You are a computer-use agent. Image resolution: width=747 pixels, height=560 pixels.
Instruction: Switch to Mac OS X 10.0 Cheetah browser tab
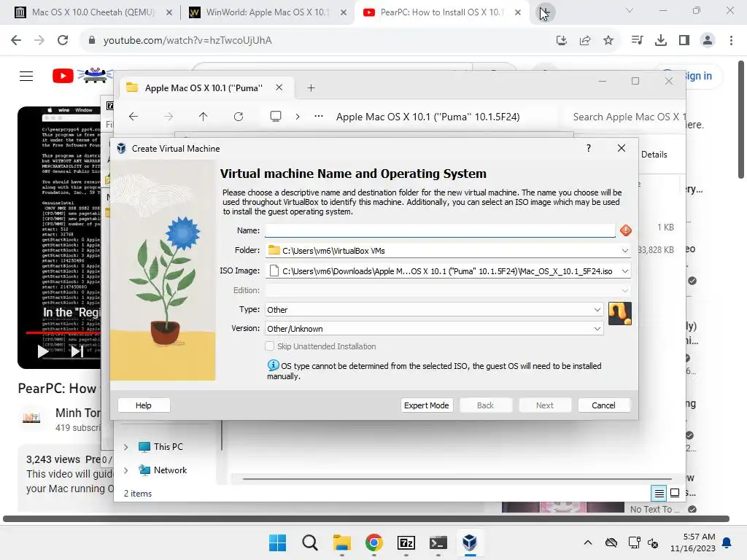(x=93, y=12)
